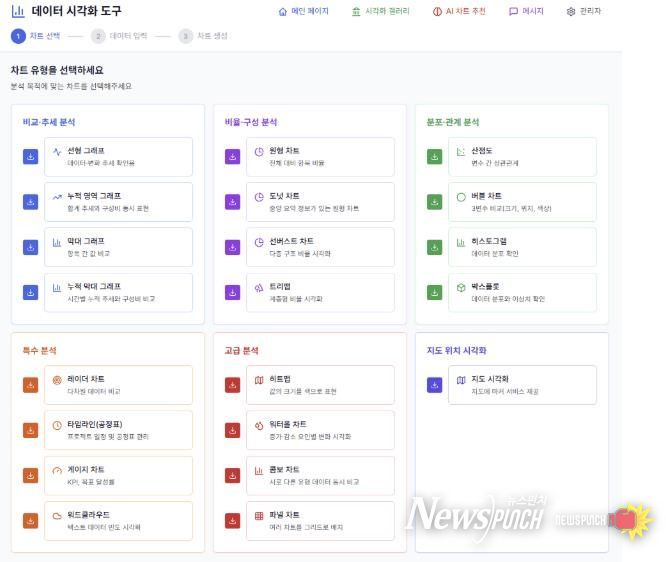Select step 2 데이터 입력

coord(119,36)
